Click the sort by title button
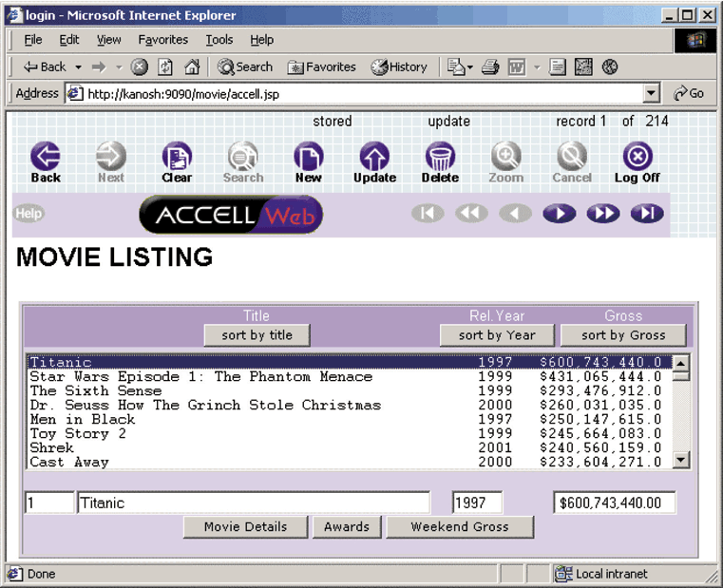The image size is (723, 588). point(257,334)
